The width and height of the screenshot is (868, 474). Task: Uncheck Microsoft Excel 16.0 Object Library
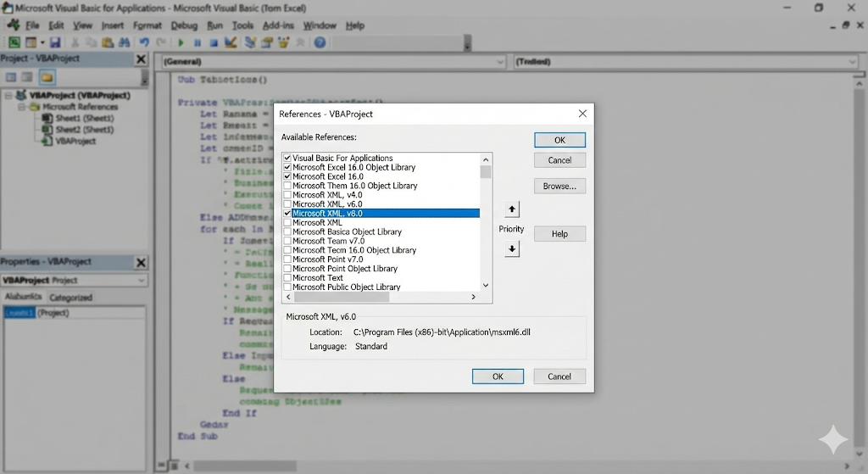click(287, 167)
